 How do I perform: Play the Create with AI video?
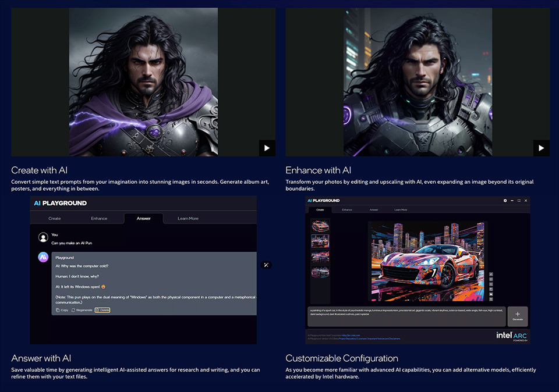267,148
